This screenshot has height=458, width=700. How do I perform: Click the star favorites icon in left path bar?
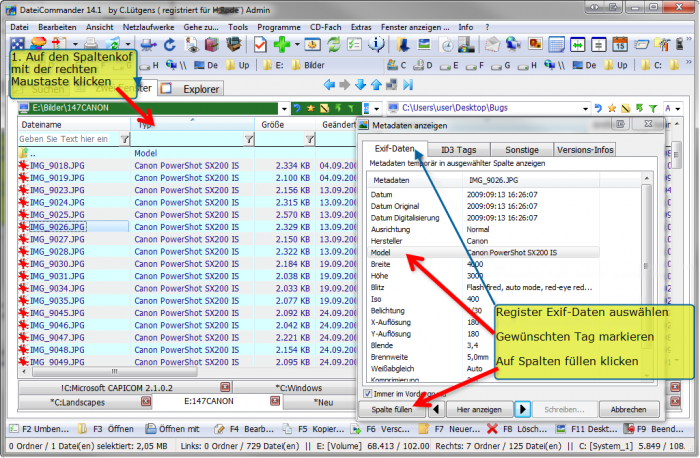tap(311, 107)
